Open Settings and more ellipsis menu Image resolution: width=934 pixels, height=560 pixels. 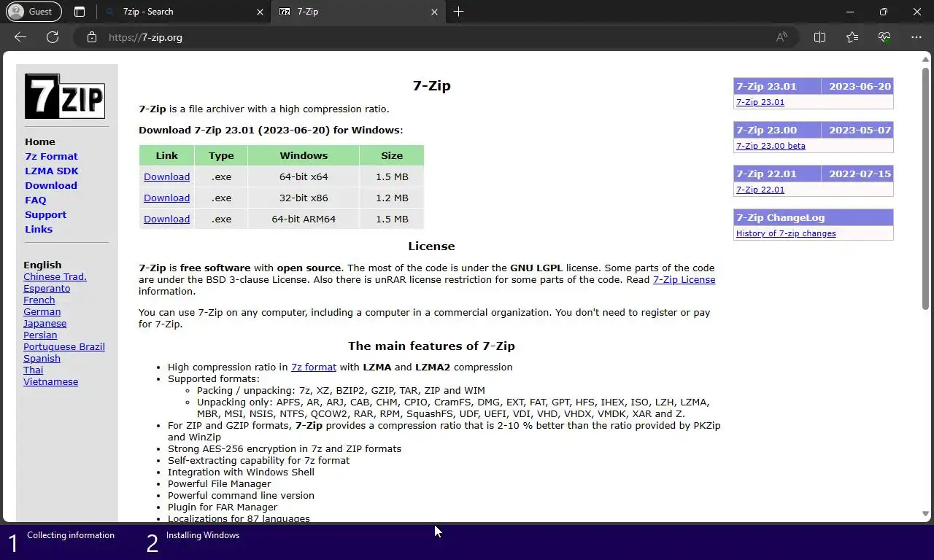point(916,37)
